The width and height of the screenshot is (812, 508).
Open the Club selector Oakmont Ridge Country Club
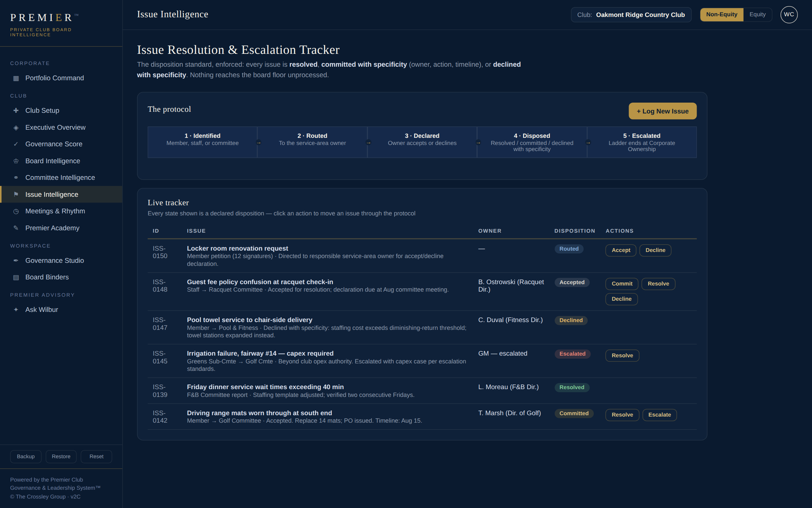click(631, 15)
